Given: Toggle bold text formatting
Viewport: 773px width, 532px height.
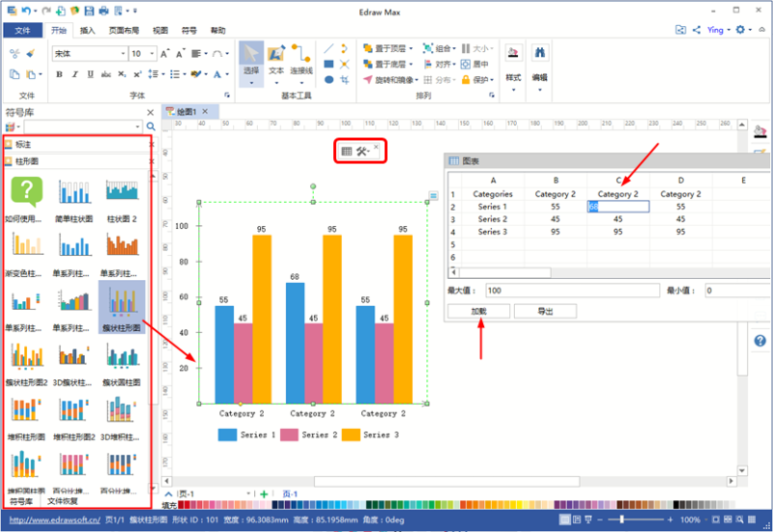Looking at the screenshot, I should pyautogui.click(x=59, y=74).
